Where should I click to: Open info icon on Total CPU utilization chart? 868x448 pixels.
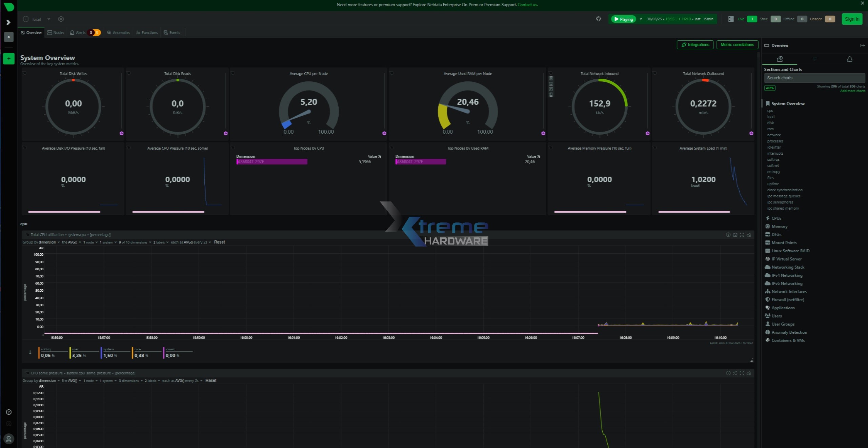tap(728, 235)
